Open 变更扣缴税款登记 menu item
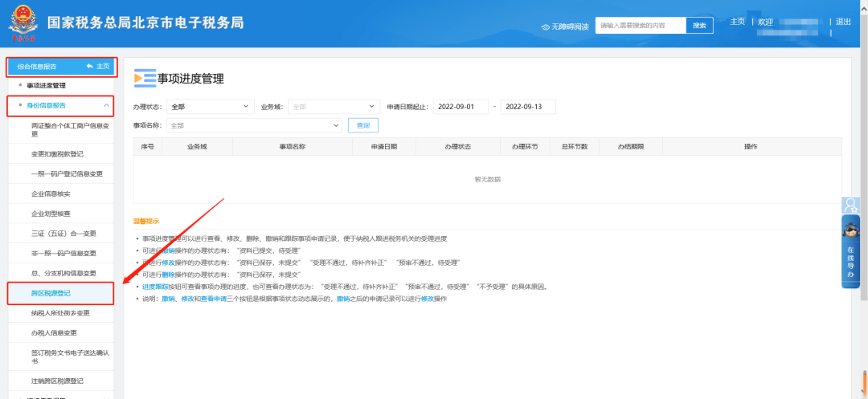Viewport: 868px width, 399px height. coord(58,153)
